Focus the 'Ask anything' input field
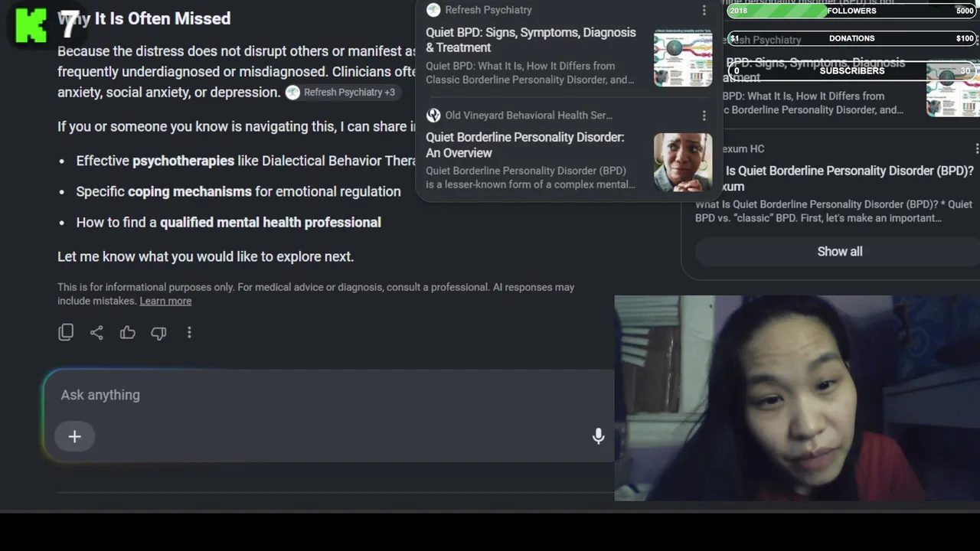The image size is (980, 551). click(329, 395)
